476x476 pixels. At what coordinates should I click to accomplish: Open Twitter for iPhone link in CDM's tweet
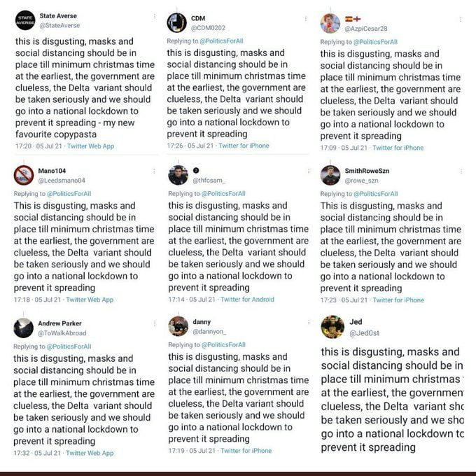(x=244, y=146)
